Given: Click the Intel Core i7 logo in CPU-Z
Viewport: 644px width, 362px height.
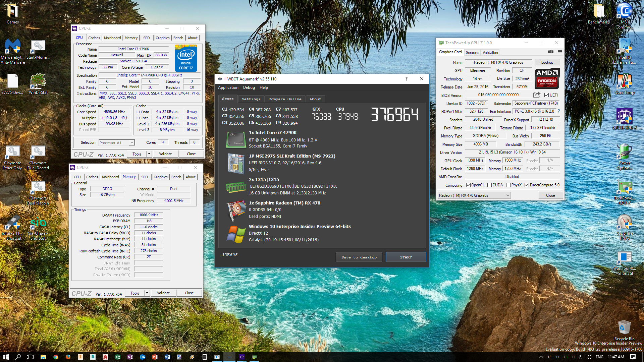Looking at the screenshot, I should coord(186,58).
